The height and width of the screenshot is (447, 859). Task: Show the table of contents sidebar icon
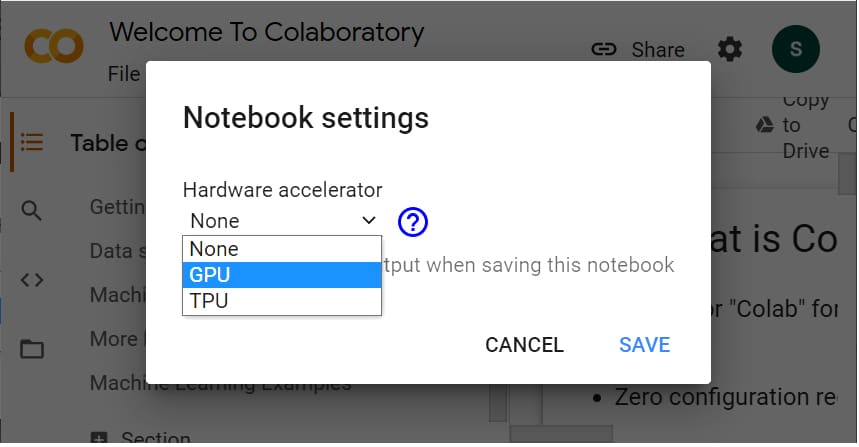point(32,143)
